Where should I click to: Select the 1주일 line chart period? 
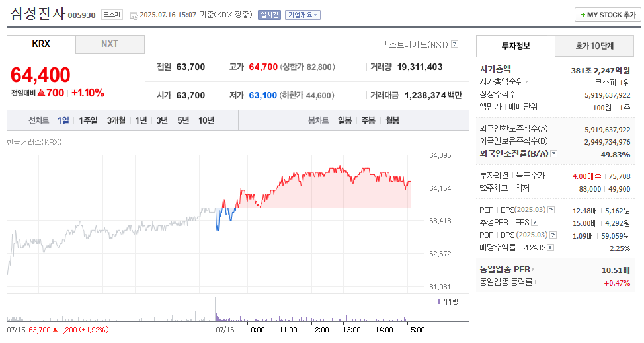tap(88, 121)
